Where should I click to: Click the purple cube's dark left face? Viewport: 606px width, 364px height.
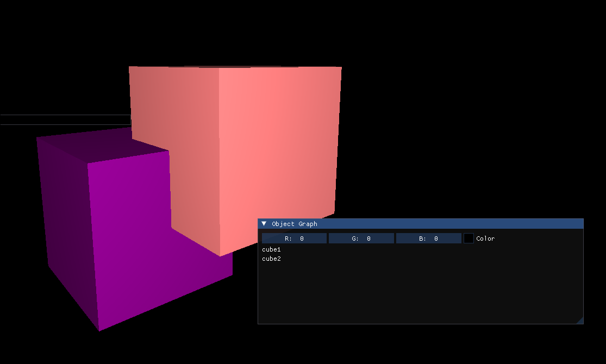click(x=65, y=217)
